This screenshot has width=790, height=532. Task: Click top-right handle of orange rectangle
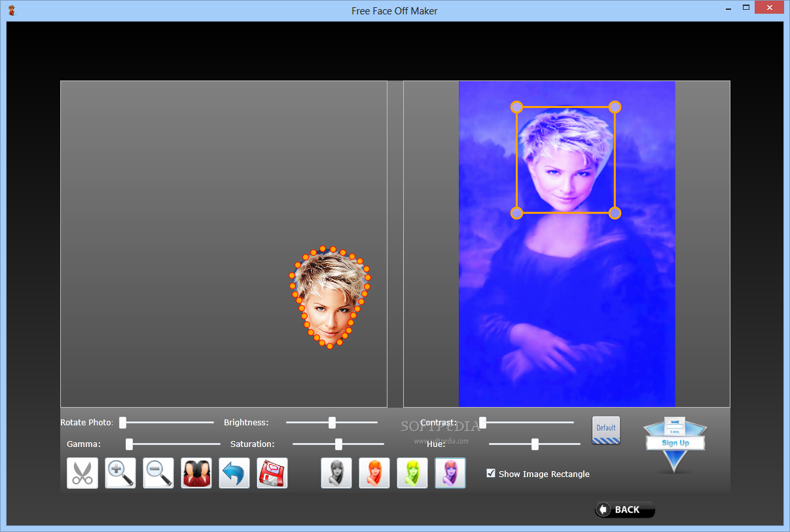615,107
